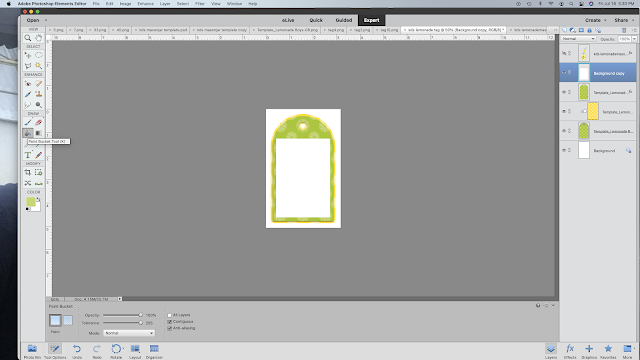Select the Zoom tool in toolbox
640x360 pixels.
[x=28, y=38]
